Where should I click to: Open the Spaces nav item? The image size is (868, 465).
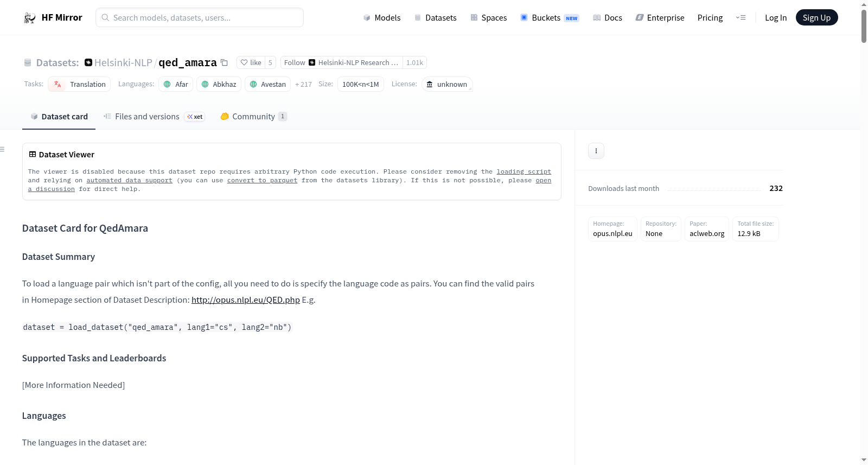click(489, 17)
